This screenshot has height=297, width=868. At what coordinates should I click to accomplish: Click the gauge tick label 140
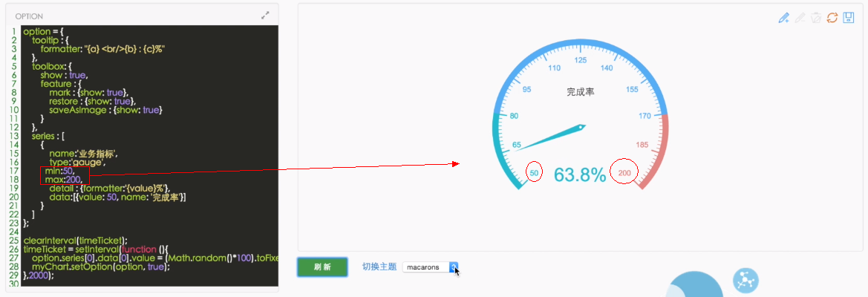pyautogui.click(x=607, y=68)
